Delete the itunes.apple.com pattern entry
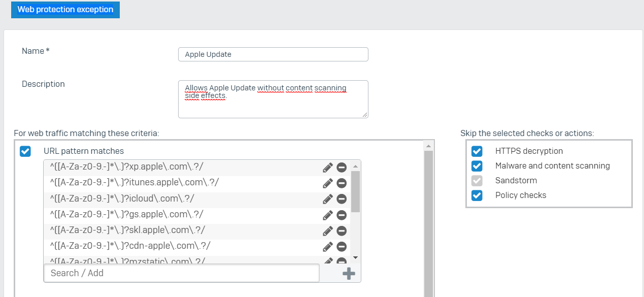644x297 pixels. pos(342,183)
